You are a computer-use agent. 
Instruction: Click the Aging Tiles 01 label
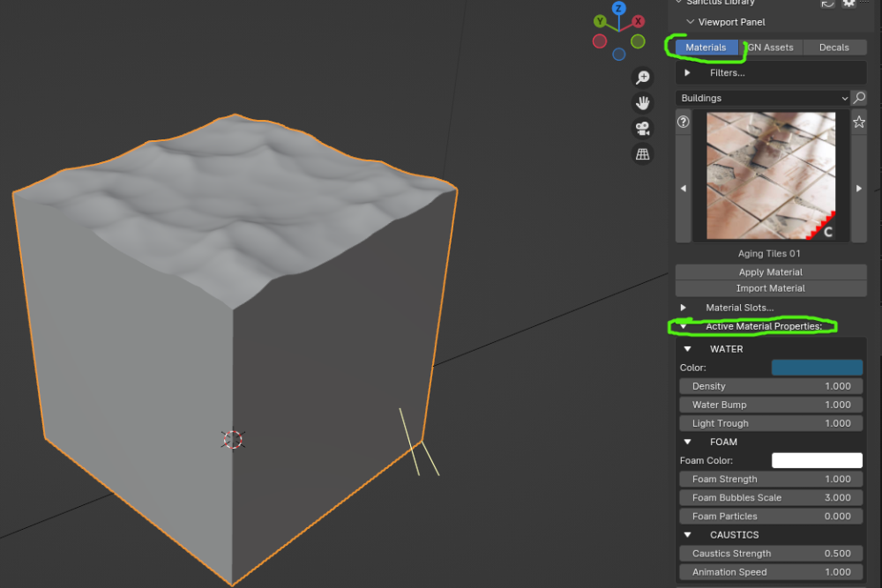click(769, 254)
